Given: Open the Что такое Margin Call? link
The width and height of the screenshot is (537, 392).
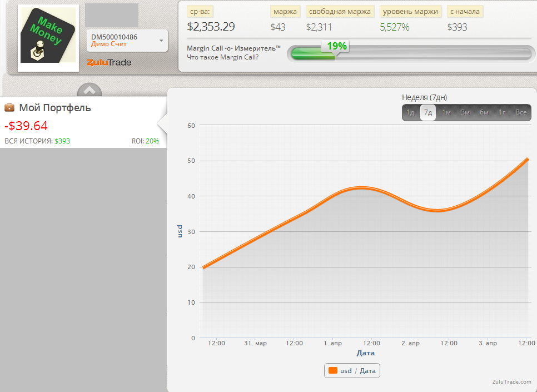Looking at the screenshot, I should [222, 57].
